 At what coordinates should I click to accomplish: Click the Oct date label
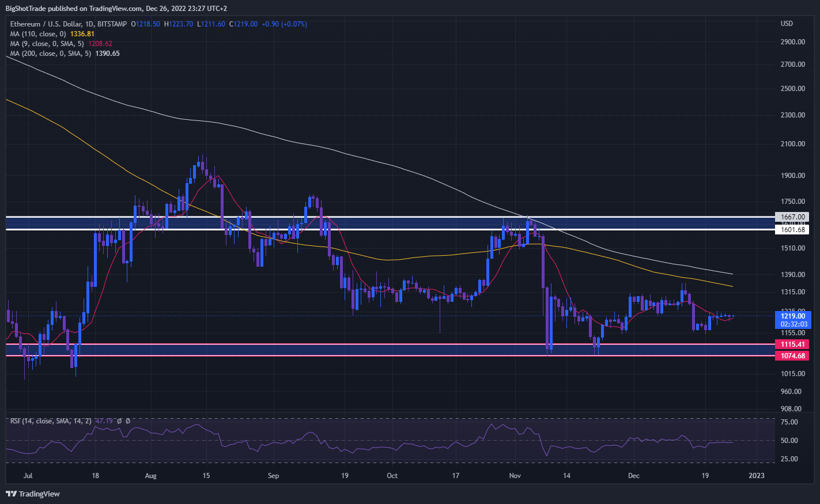pos(392,476)
